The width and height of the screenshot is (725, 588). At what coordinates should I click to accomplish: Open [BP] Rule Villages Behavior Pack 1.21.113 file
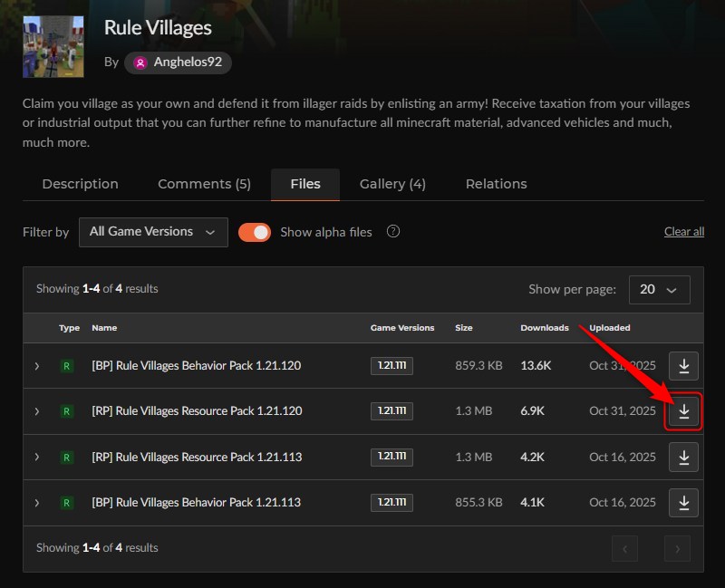(196, 503)
